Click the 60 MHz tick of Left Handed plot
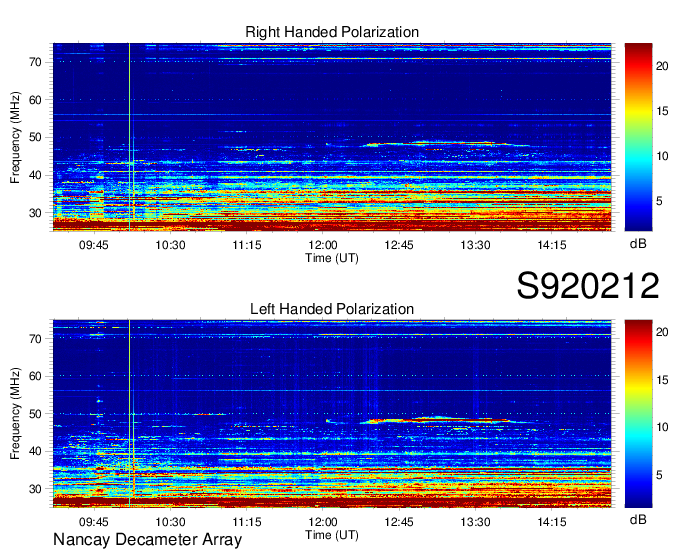The width and height of the screenshot is (680, 552). click(35, 376)
